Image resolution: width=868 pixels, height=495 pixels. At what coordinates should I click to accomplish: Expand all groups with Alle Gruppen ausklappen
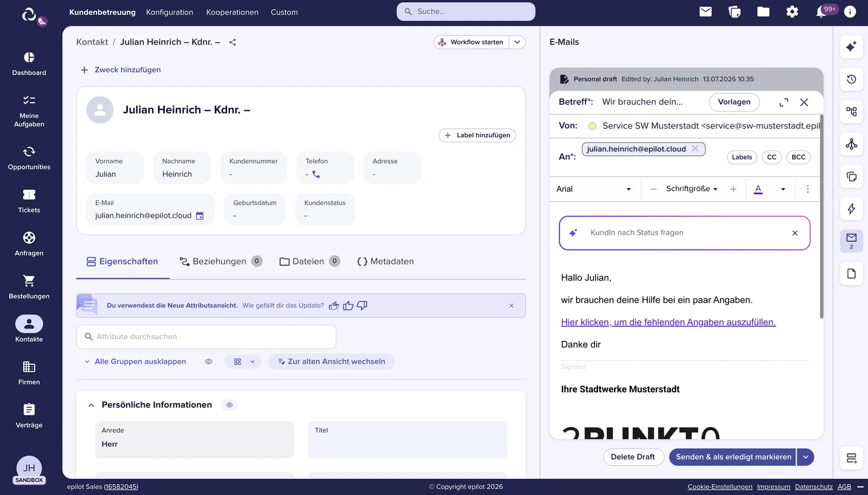pyautogui.click(x=135, y=361)
